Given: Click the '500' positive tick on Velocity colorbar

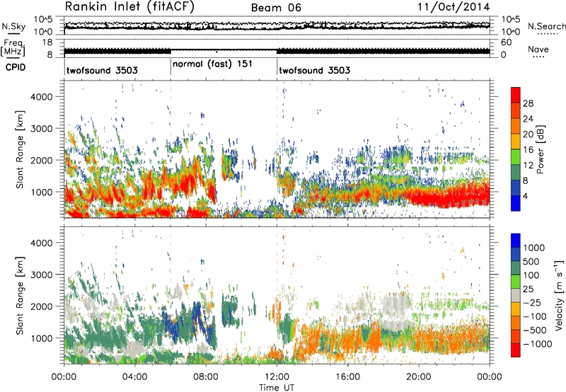Looking at the screenshot, I should click(531, 261).
